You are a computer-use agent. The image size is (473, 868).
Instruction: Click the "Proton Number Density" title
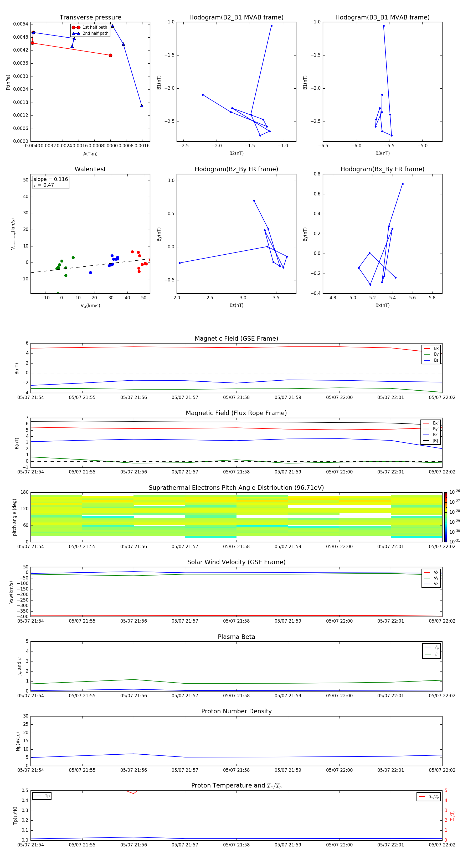236,711
